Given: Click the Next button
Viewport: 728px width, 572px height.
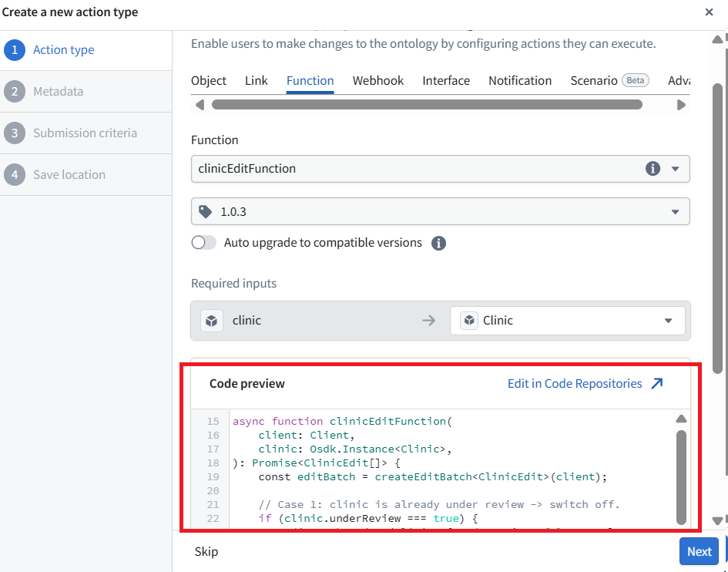Looking at the screenshot, I should (699, 551).
